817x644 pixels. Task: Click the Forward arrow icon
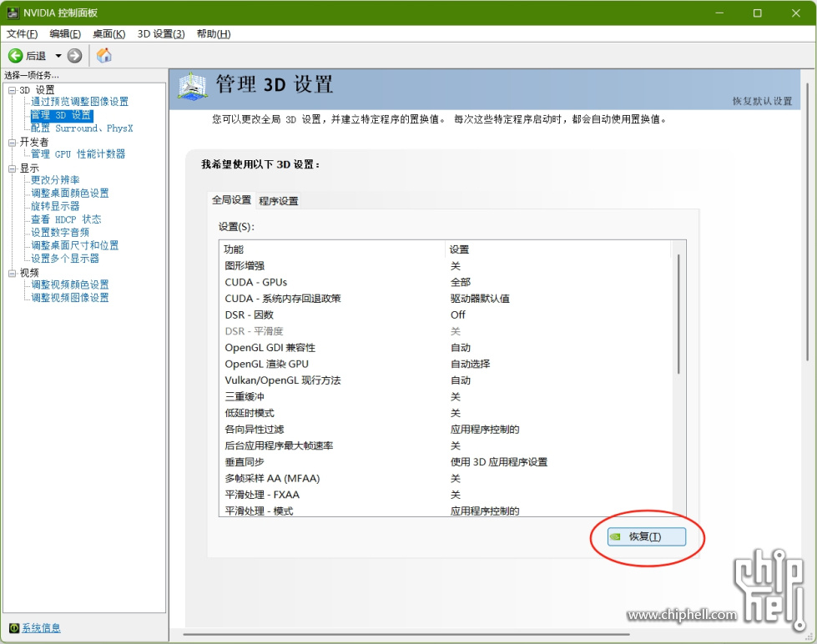click(75, 56)
